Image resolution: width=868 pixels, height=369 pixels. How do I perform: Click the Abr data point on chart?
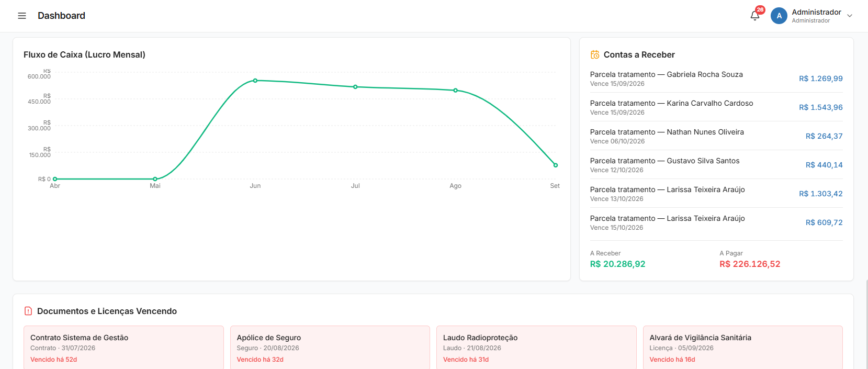pyautogui.click(x=55, y=179)
